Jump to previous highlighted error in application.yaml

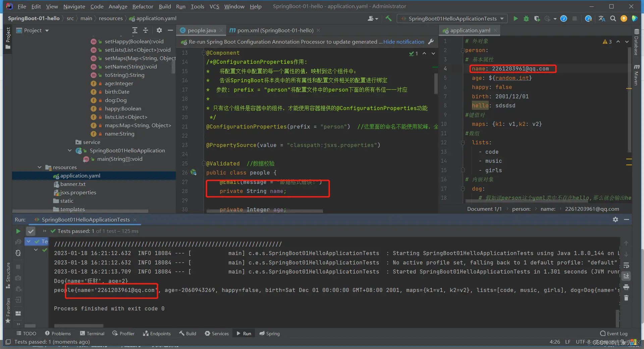coord(618,42)
